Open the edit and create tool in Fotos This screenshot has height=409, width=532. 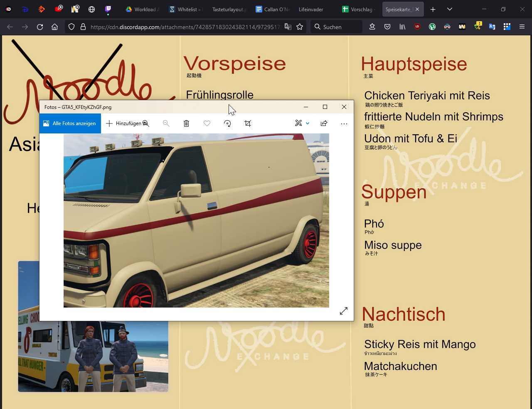298,123
